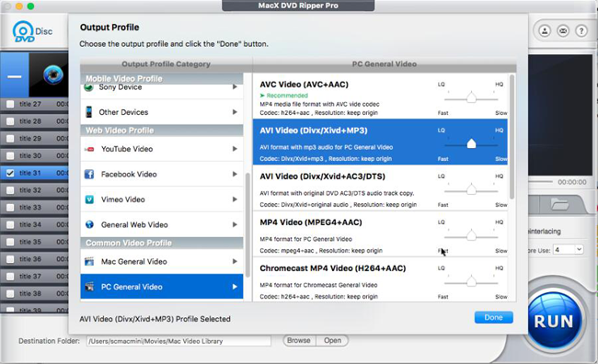Select Vimeo Video category
Screen dimensions: 598x364
tap(162, 199)
